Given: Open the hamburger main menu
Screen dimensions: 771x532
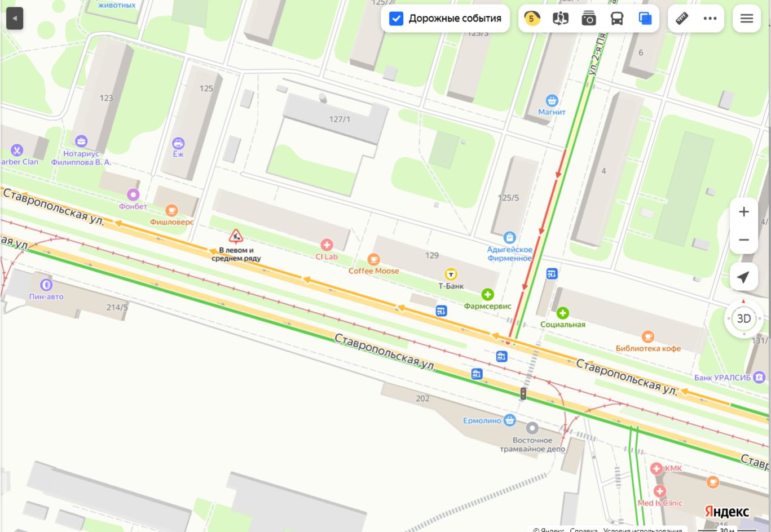Looking at the screenshot, I should coord(747,19).
